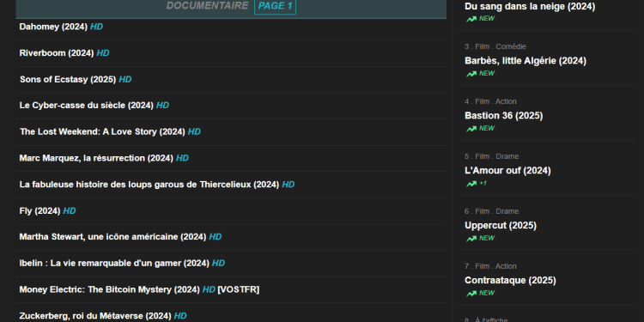Click trending arrow icon under Contraataque
644x322 pixels.
(471, 294)
